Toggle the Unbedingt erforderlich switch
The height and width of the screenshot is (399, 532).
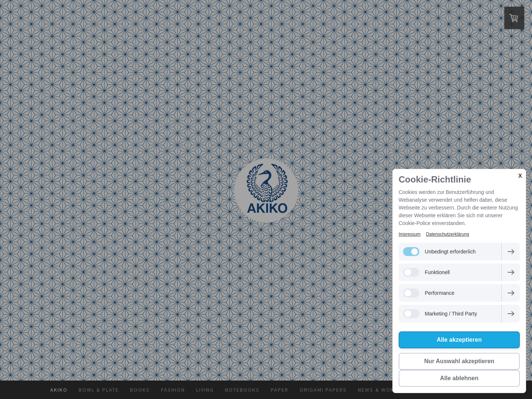(x=411, y=252)
